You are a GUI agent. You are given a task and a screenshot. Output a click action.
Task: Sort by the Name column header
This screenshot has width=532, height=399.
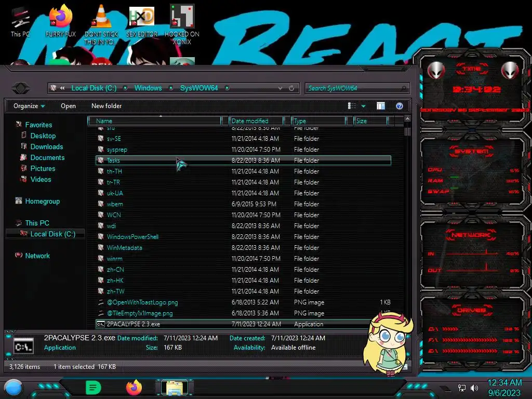point(154,121)
